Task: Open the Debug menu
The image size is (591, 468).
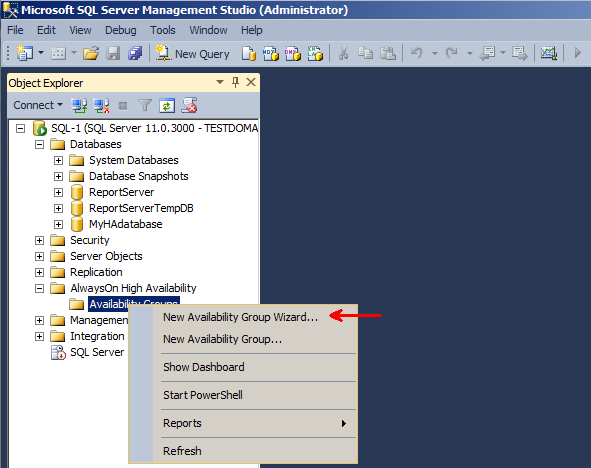Action: (x=121, y=30)
